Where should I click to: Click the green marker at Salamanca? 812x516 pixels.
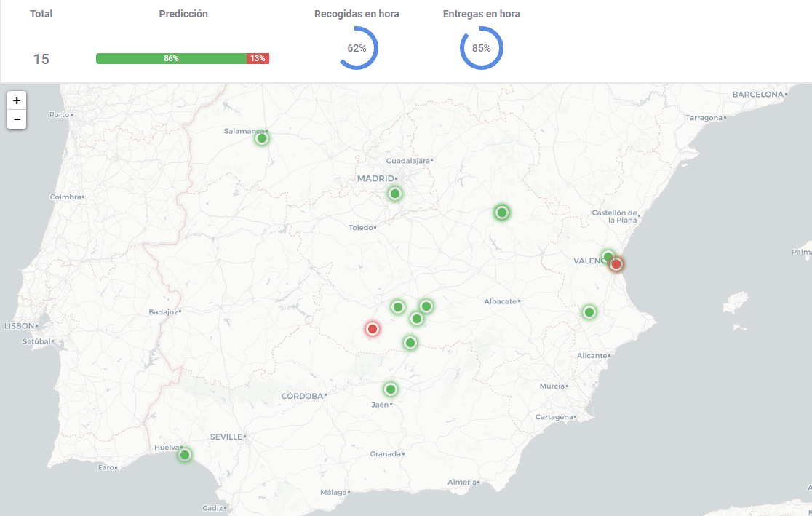[262, 138]
